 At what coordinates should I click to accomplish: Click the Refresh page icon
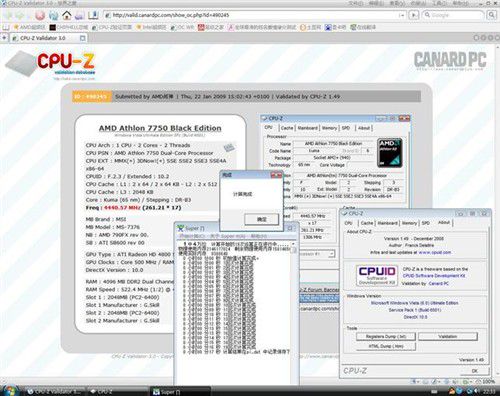click(53, 15)
